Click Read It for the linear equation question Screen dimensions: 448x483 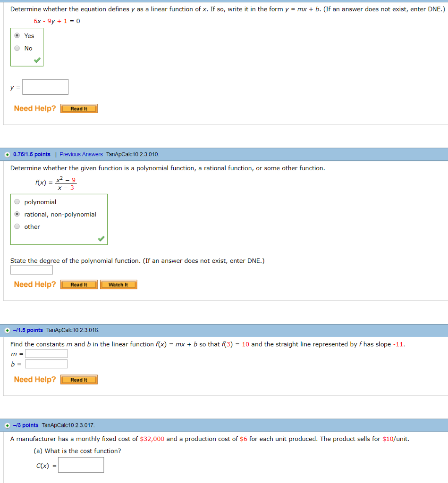point(79,108)
